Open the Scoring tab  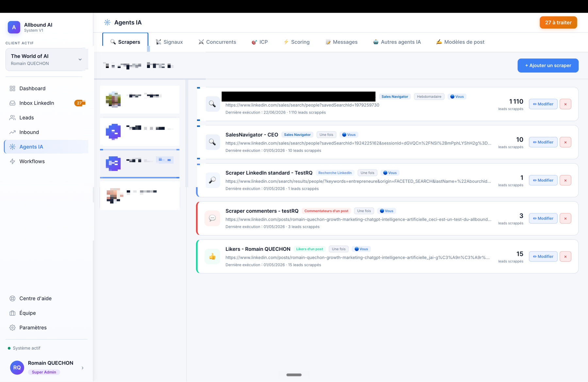(296, 42)
